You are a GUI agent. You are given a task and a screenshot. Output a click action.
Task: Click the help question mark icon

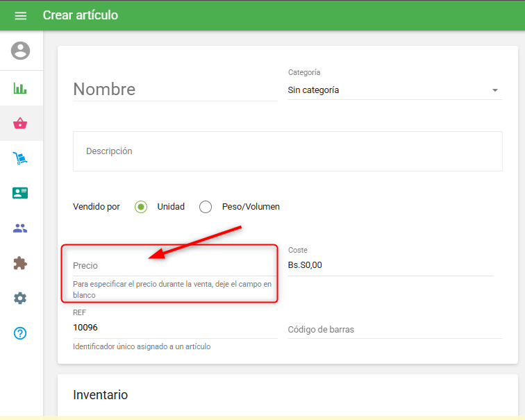20,333
